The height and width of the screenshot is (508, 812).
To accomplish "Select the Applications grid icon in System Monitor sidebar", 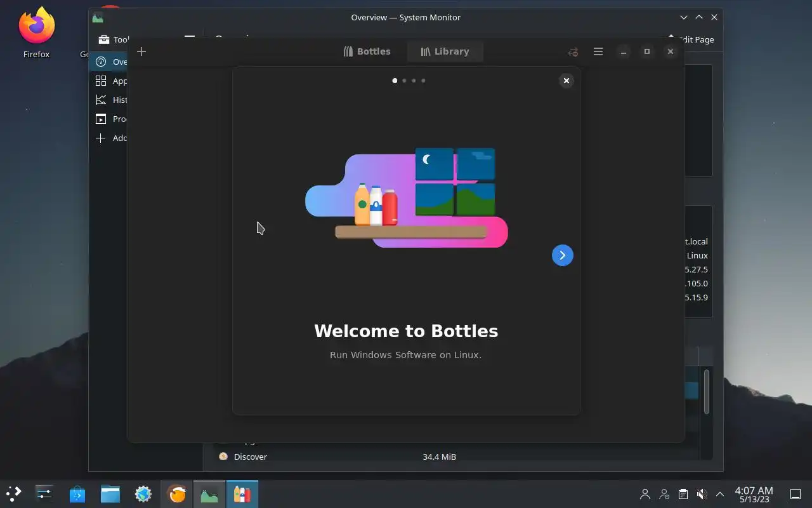I will 100,81.
